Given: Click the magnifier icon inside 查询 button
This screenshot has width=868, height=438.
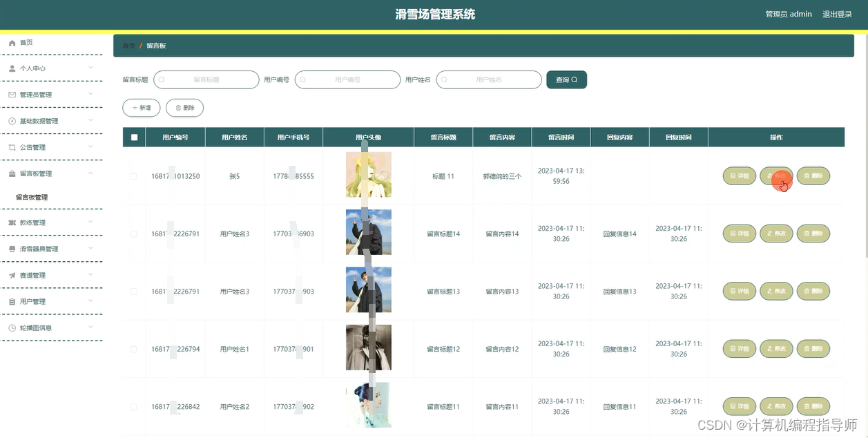Looking at the screenshot, I should [575, 79].
